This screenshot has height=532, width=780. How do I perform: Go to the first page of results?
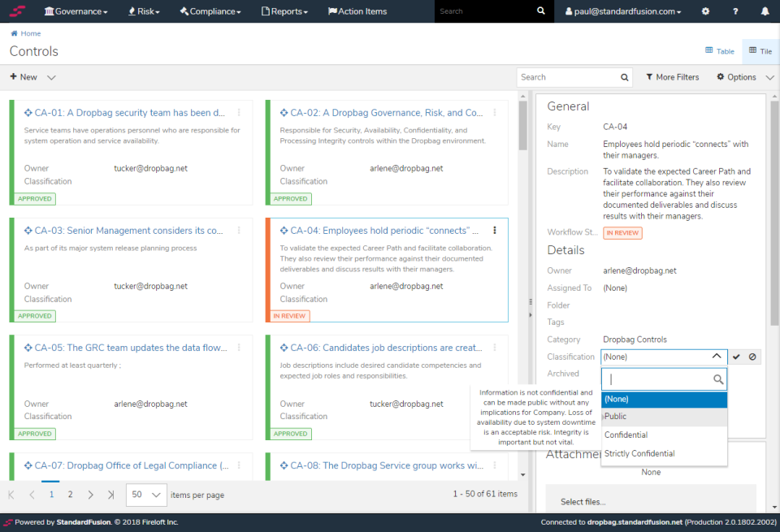11,494
